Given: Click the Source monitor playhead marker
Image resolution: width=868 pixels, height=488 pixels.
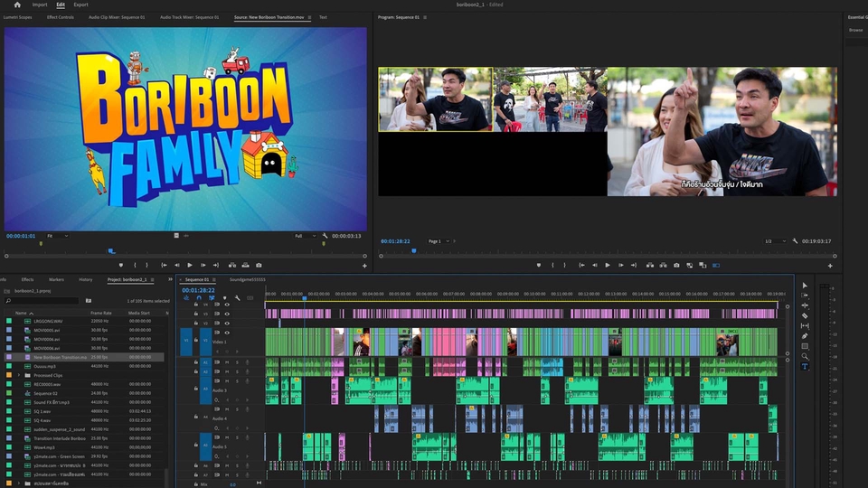Looking at the screenshot, I should (111, 251).
